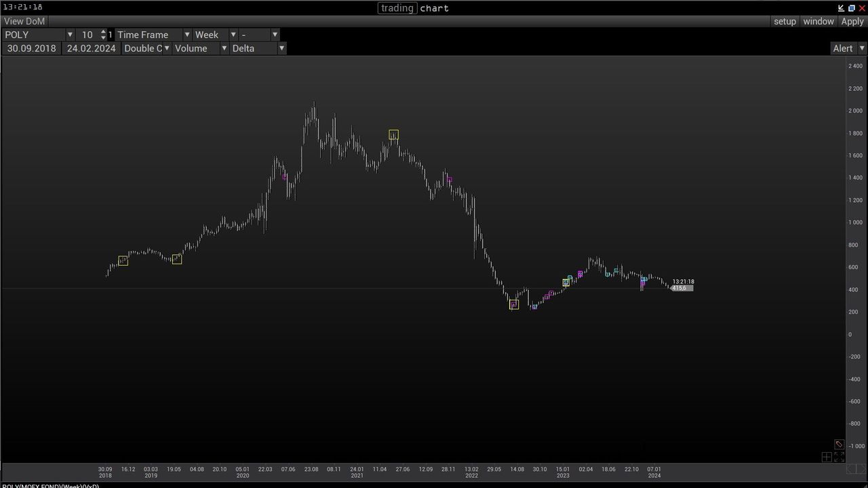
Task: Click the View DoM button
Action: coord(24,21)
